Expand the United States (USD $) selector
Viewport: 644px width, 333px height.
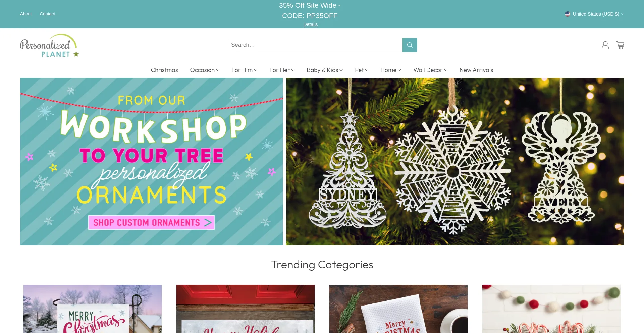(594, 14)
